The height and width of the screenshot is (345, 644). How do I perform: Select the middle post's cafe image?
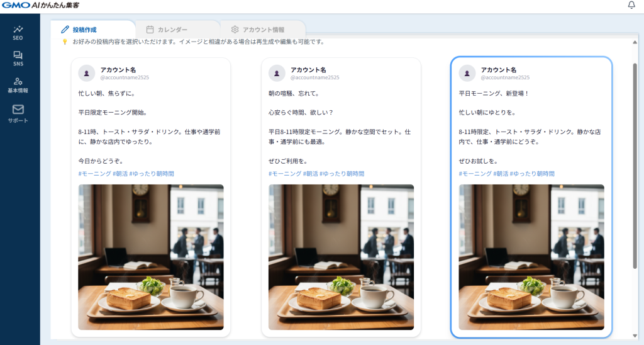click(341, 257)
